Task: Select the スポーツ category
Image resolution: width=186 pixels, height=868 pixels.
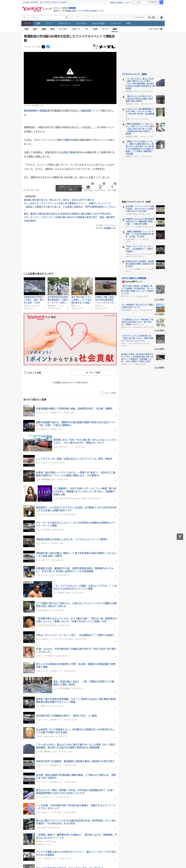Action: point(76,29)
